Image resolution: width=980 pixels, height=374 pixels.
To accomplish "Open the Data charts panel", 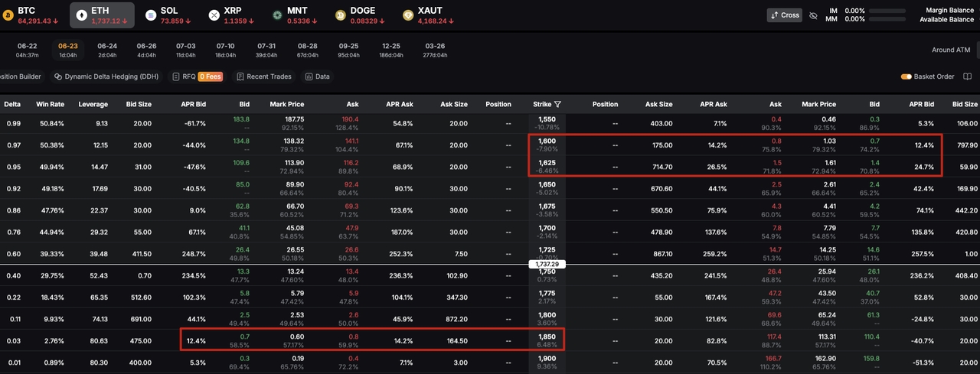I will coord(318,76).
